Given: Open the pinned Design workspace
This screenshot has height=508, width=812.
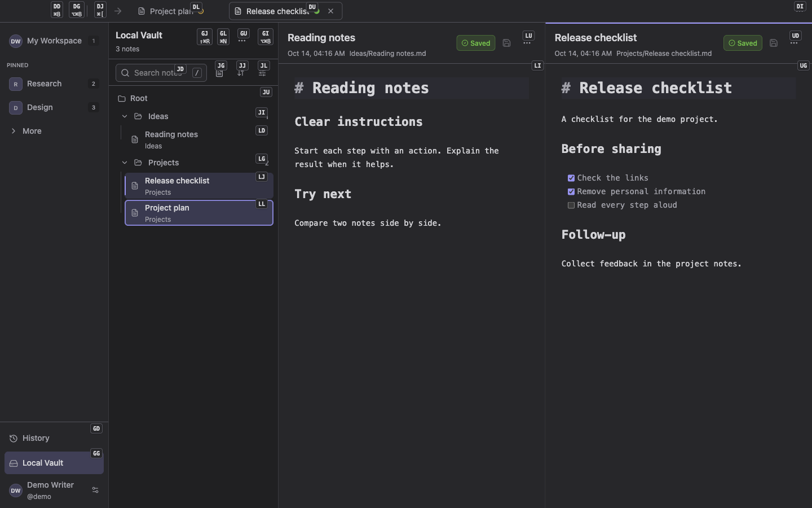Looking at the screenshot, I should [x=54, y=107].
